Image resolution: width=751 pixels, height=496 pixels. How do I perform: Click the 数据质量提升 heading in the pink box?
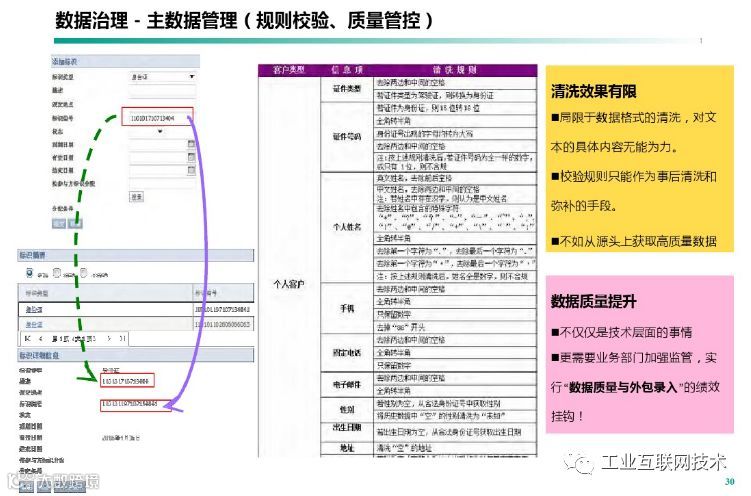[593, 302]
